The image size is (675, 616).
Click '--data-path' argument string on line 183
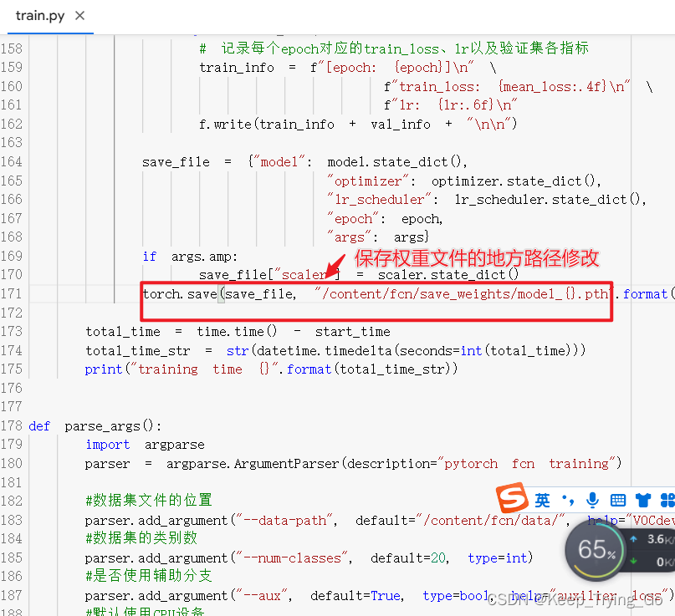(x=284, y=521)
